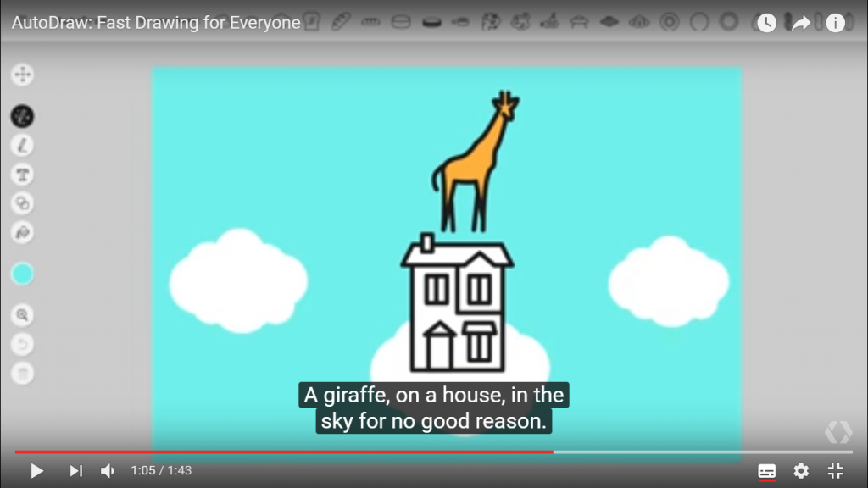Pick the table-shaped suggestion in top strip

click(579, 22)
